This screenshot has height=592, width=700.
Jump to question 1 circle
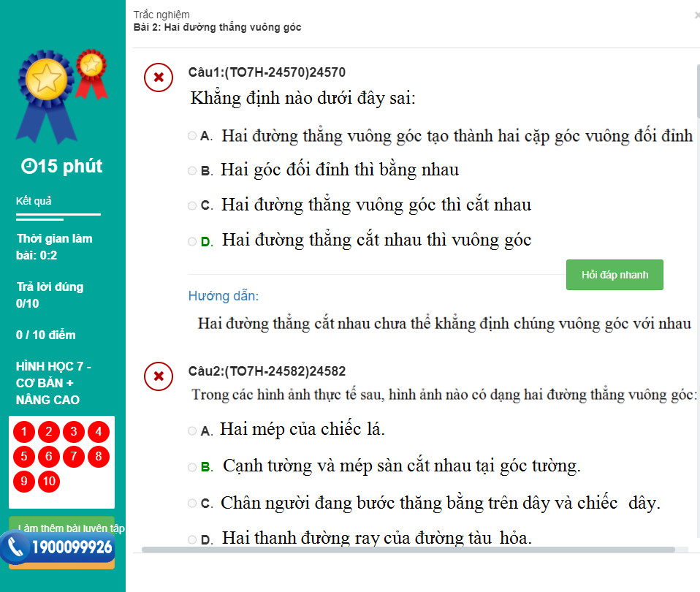click(24, 432)
